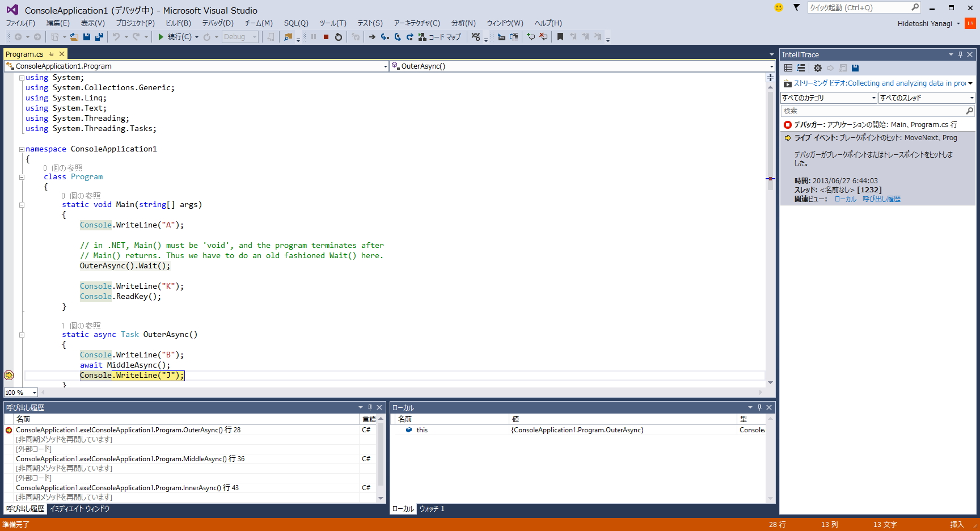
Task: Click the Step Into debugger icon
Action: click(x=384, y=37)
